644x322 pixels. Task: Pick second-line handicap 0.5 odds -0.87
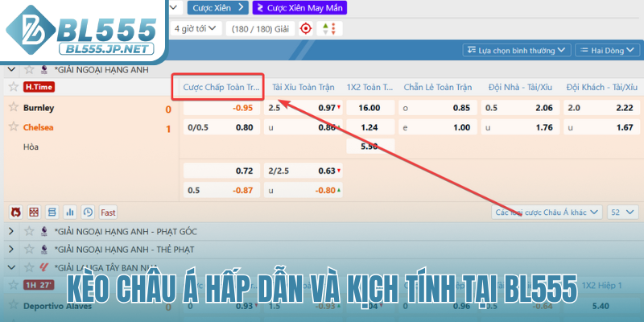click(x=222, y=190)
